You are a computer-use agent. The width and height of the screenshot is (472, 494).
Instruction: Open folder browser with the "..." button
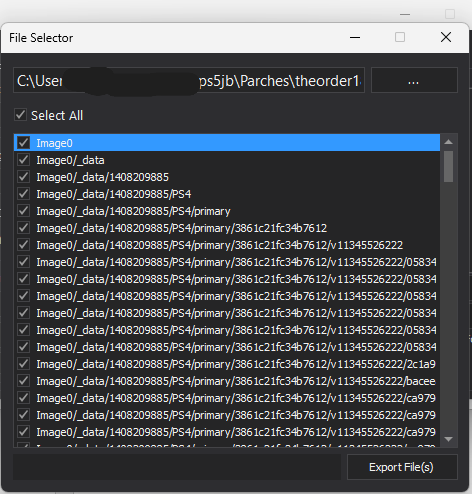(414, 80)
